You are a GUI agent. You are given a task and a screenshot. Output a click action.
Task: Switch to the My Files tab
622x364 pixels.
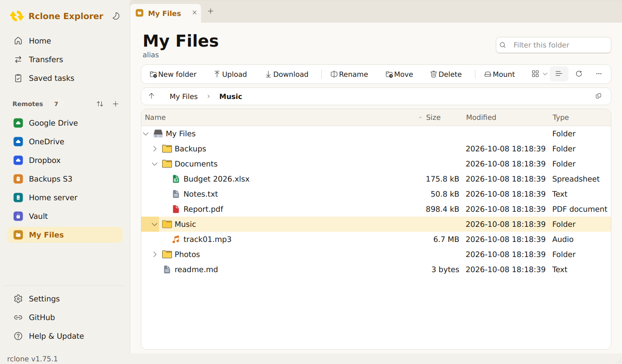click(x=165, y=13)
